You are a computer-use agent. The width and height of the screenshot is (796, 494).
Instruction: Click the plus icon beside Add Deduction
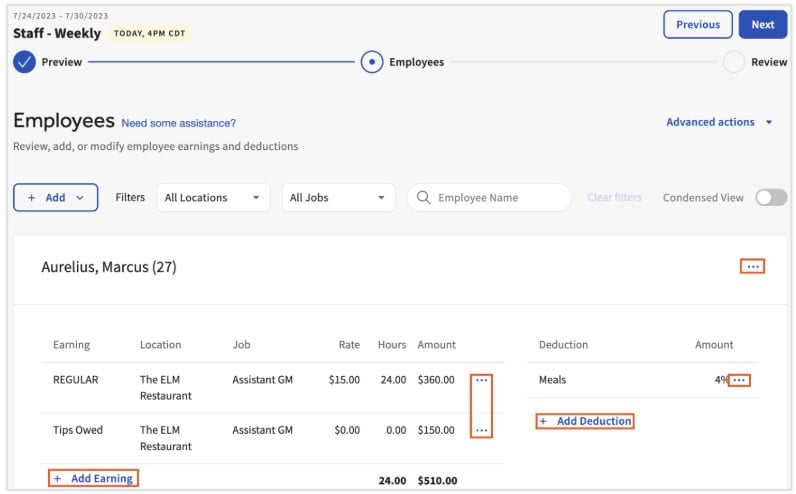pos(543,421)
